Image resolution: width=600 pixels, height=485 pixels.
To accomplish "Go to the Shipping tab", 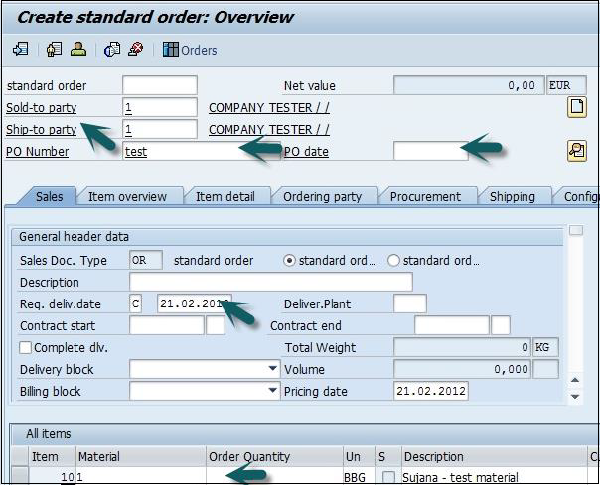I will [512, 197].
